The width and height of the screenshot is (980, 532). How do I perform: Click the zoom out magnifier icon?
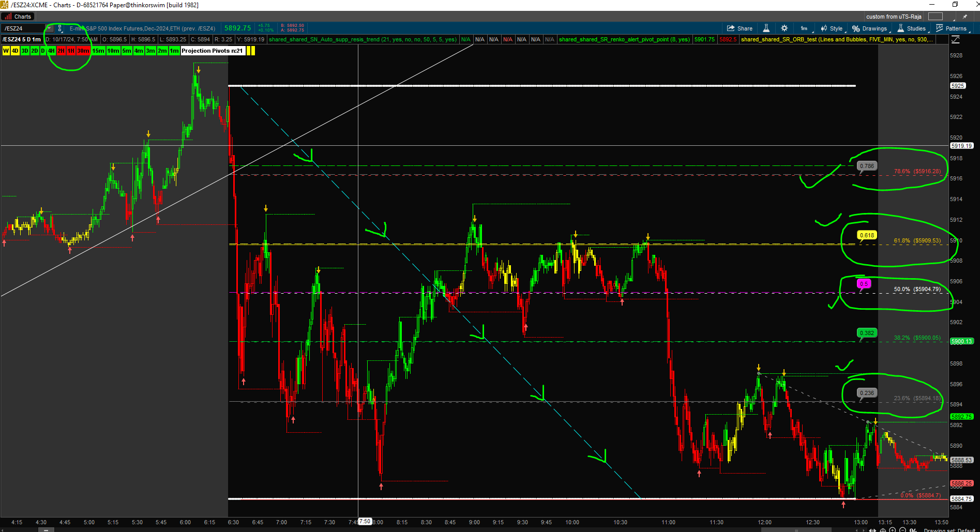pyautogui.click(x=902, y=529)
